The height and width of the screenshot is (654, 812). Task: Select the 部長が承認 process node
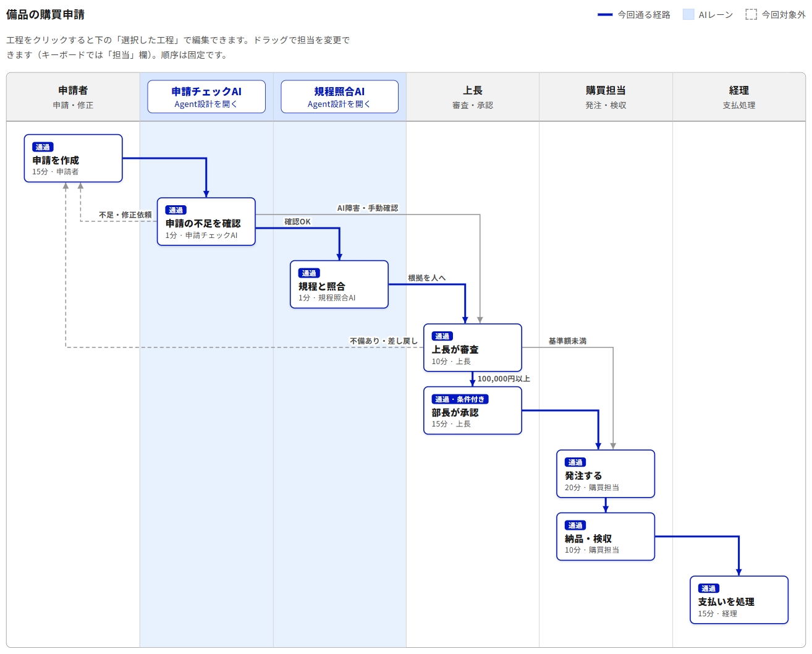pyautogui.click(x=473, y=410)
